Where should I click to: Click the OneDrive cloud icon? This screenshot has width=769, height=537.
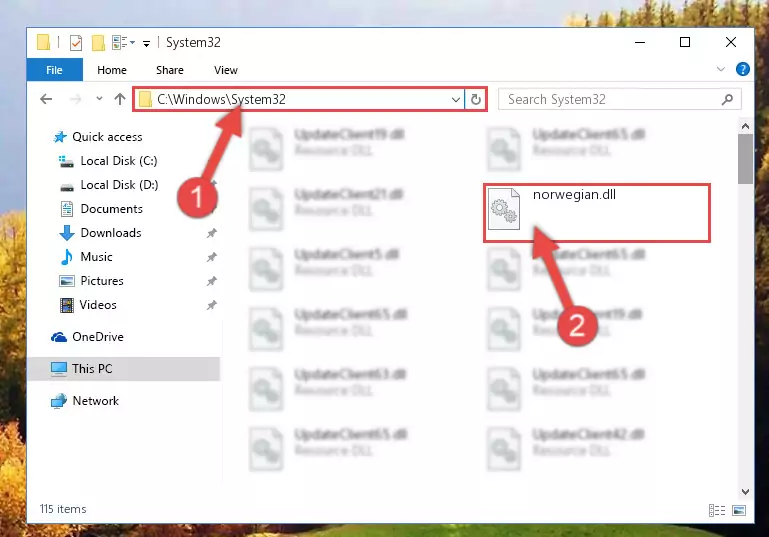click(x=59, y=337)
